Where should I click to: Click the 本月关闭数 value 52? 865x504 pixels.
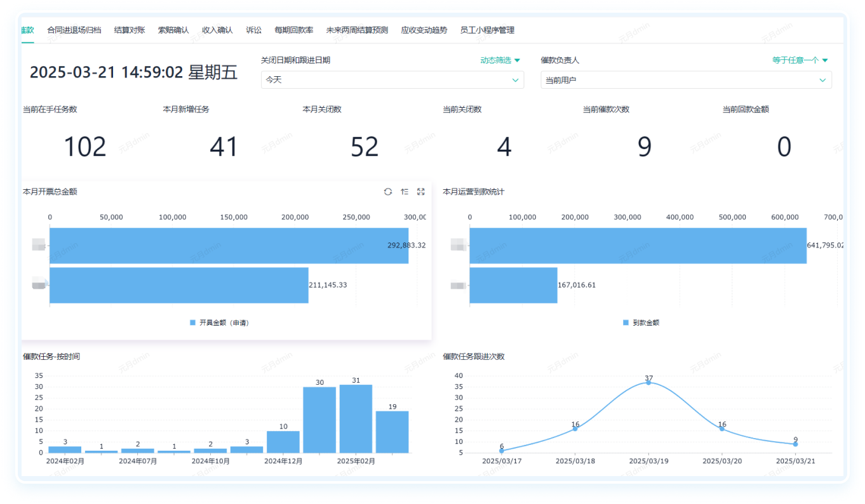(x=365, y=147)
